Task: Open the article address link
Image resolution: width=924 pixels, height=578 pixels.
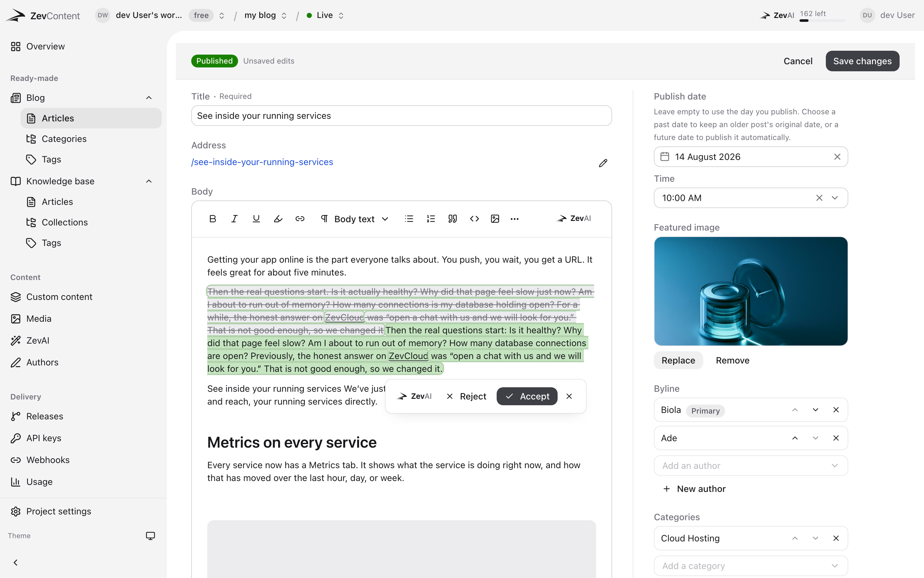Action: 262,162
